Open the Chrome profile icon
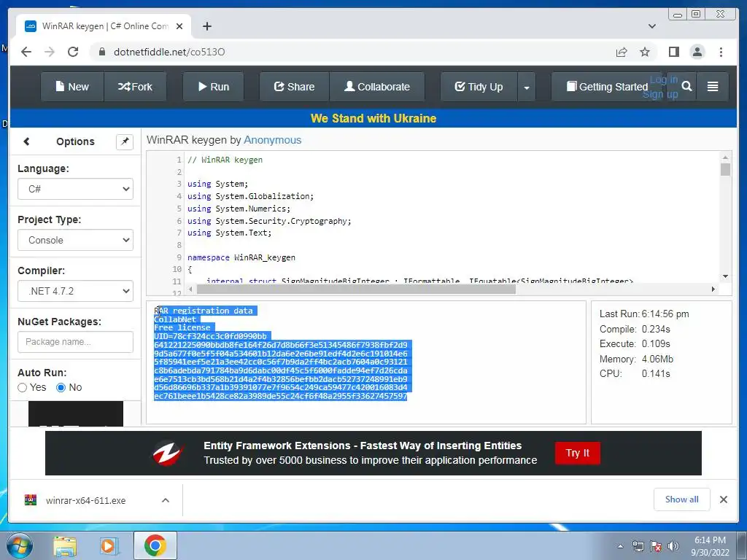747x560 pixels. click(697, 52)
